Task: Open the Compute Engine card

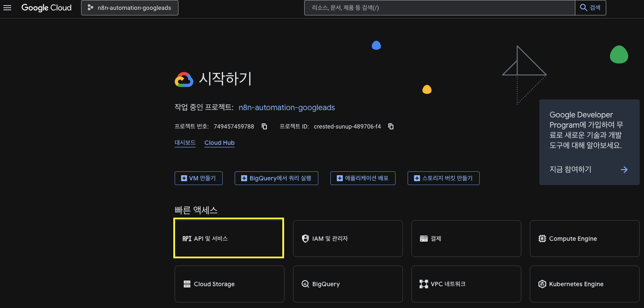Action: [x=585, y=239]
